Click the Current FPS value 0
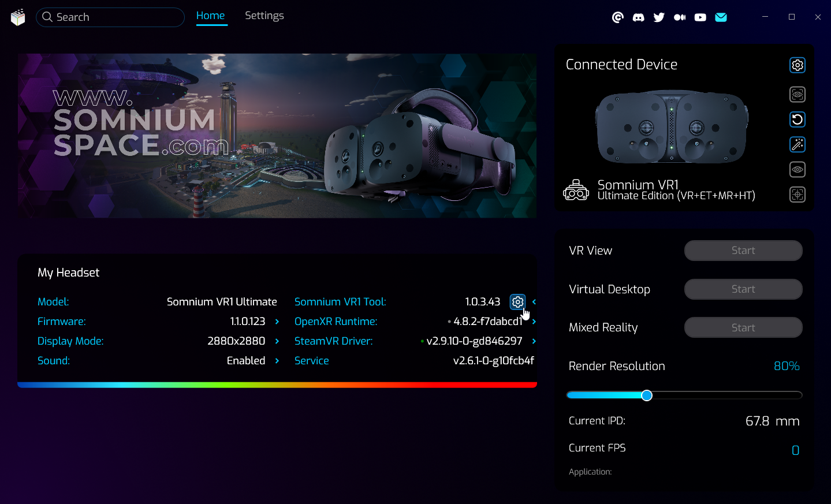Image resolution: width=831 pixels, height=504 pixels. (x=796, y=450)
